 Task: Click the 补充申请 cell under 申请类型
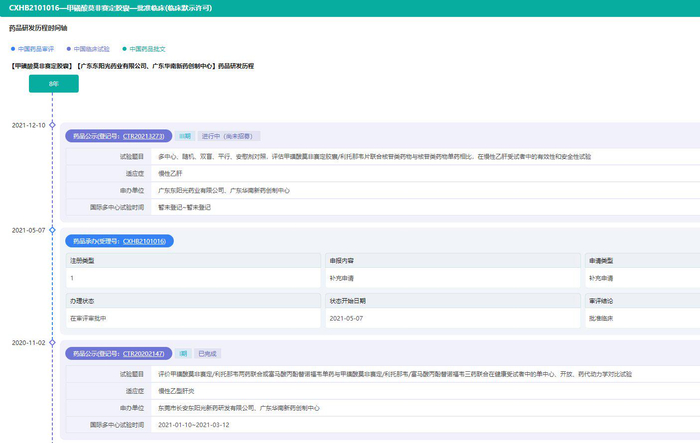(x=643, y=278)
